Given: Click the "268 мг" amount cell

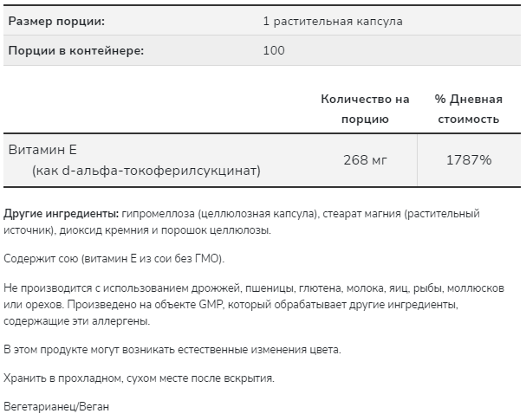Looking at the screenshot, I should tap(365, 159).
